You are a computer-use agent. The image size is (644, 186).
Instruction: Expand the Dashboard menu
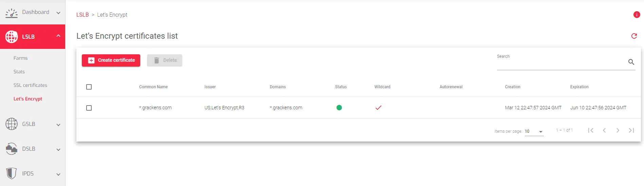[58, 13]
